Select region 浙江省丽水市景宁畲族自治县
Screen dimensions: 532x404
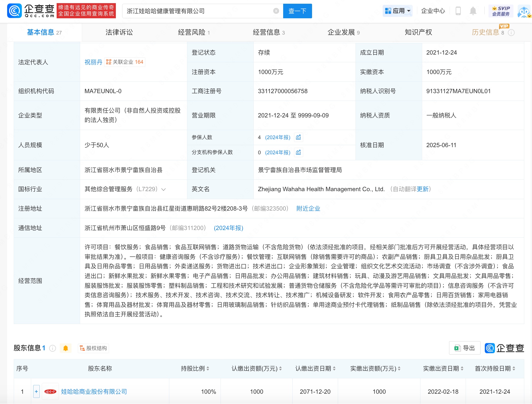pos(123,170)
